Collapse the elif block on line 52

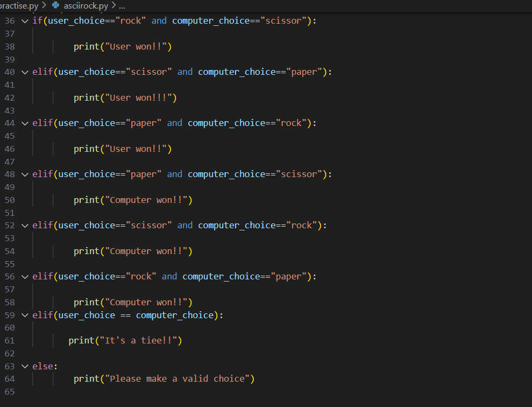(25, 226)
